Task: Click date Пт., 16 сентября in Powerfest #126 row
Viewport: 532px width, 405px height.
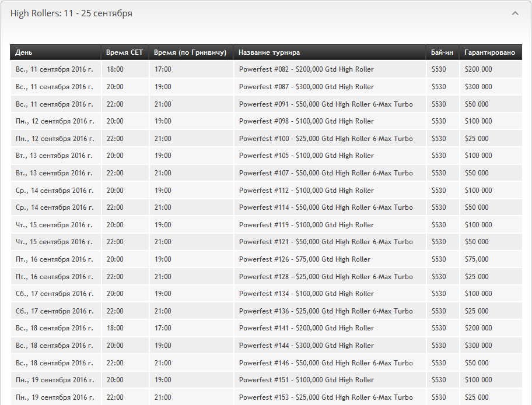Action: [x=54, y=259]
